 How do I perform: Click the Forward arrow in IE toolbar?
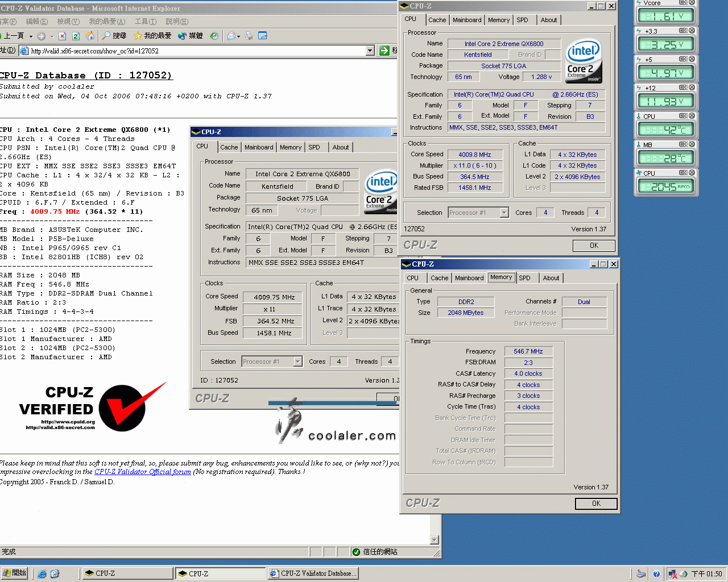point(41,36)
